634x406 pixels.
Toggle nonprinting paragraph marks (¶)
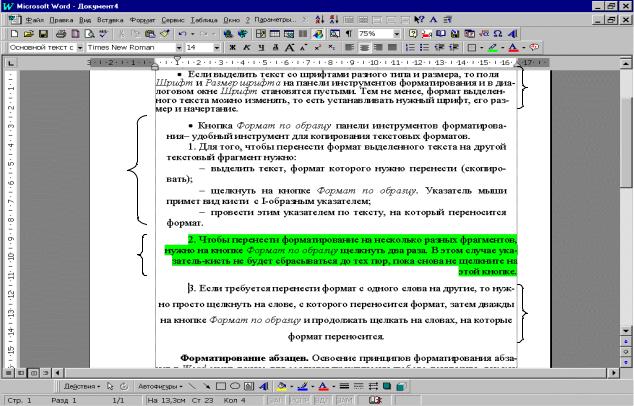pyautogui.click(x=348, y=34)
